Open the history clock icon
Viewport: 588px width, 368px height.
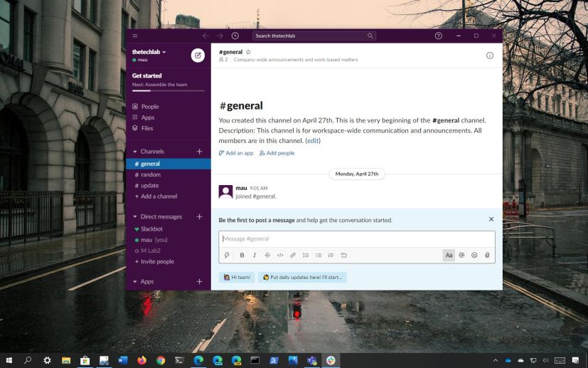click(x=235, y=36)
